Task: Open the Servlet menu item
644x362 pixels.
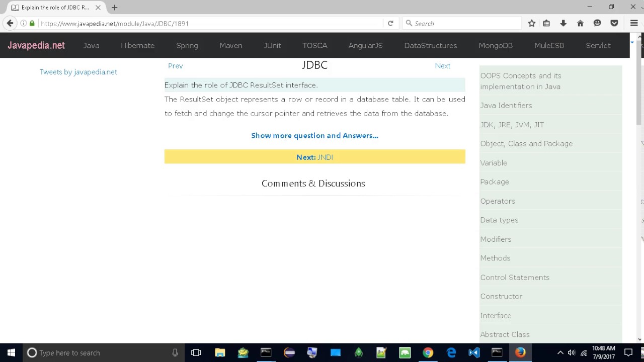Action: [598, 45]
